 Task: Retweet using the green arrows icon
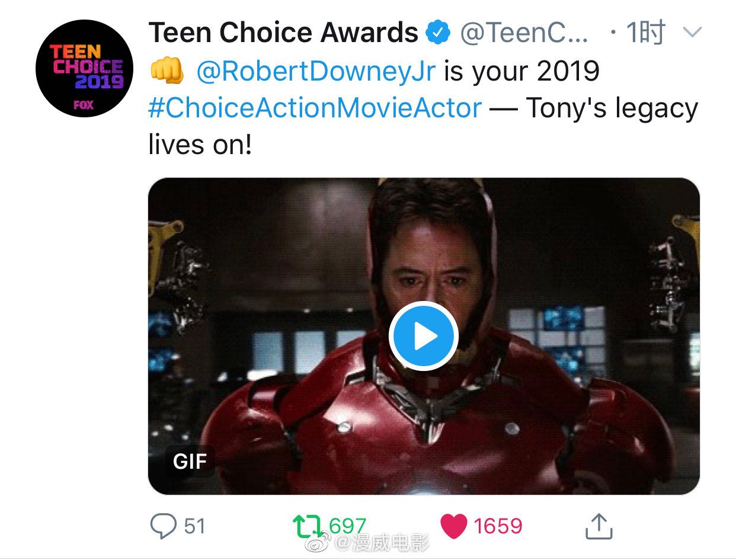click(309, 526)
